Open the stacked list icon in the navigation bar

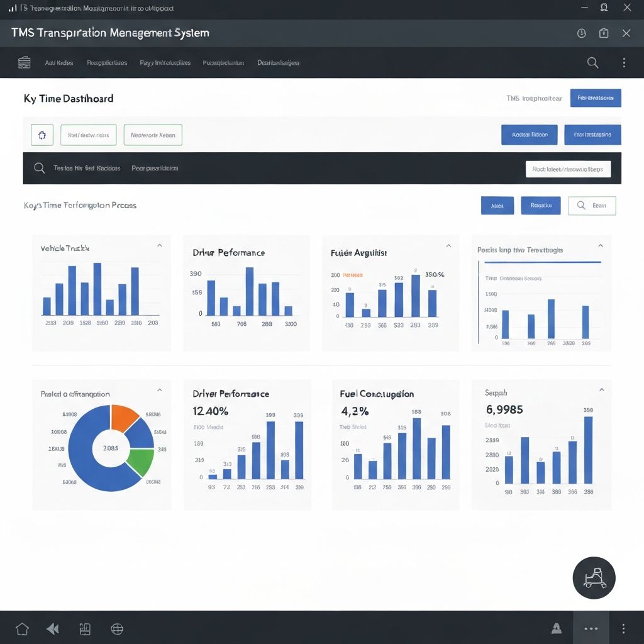tap(25, 62)
